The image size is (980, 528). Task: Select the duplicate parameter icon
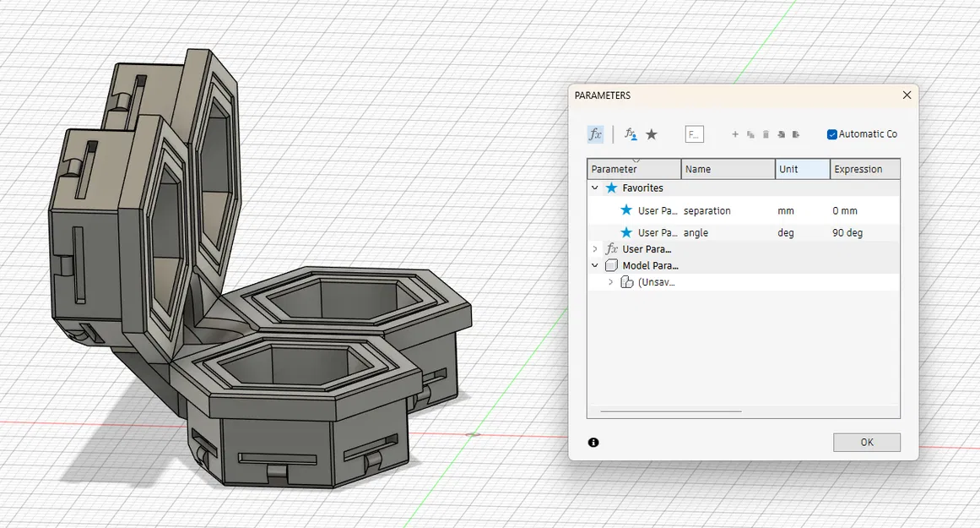pos(750,134)
